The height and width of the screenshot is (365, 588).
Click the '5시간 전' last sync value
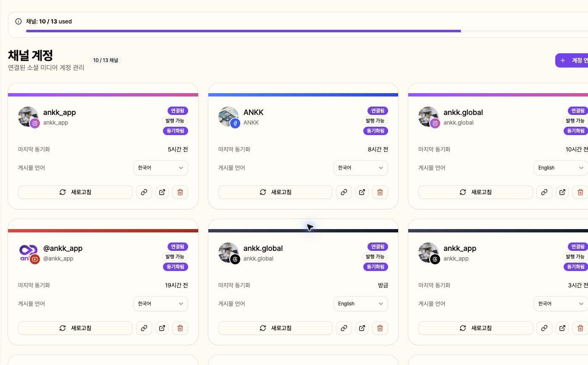178,149
